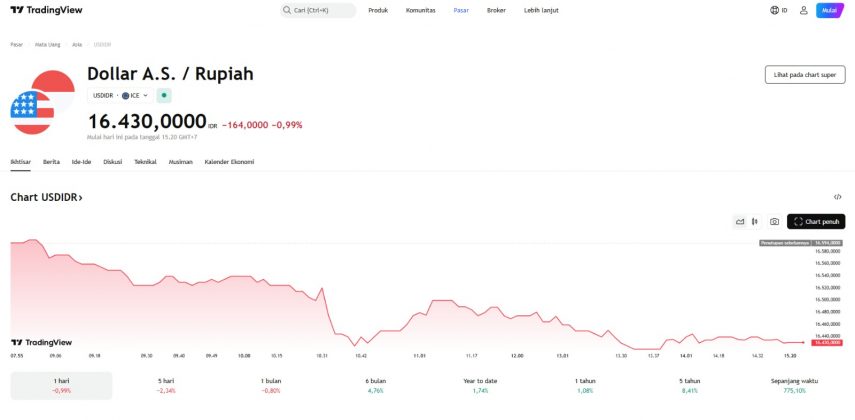Select the 1 bulan time range
This screenshot has width=855, height=420.
272,385
